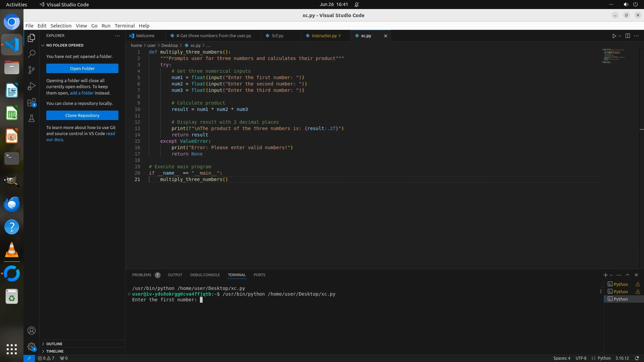Toggle maximized panel size with the chevron
The width and height of the screenshot is (644, 362).
click(x=628, y=275)
